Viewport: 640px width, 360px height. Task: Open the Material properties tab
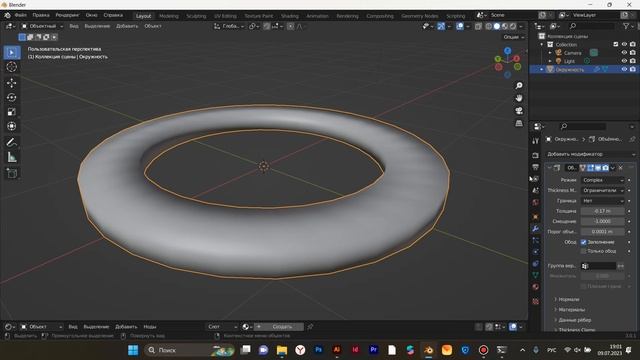(536, 287)
